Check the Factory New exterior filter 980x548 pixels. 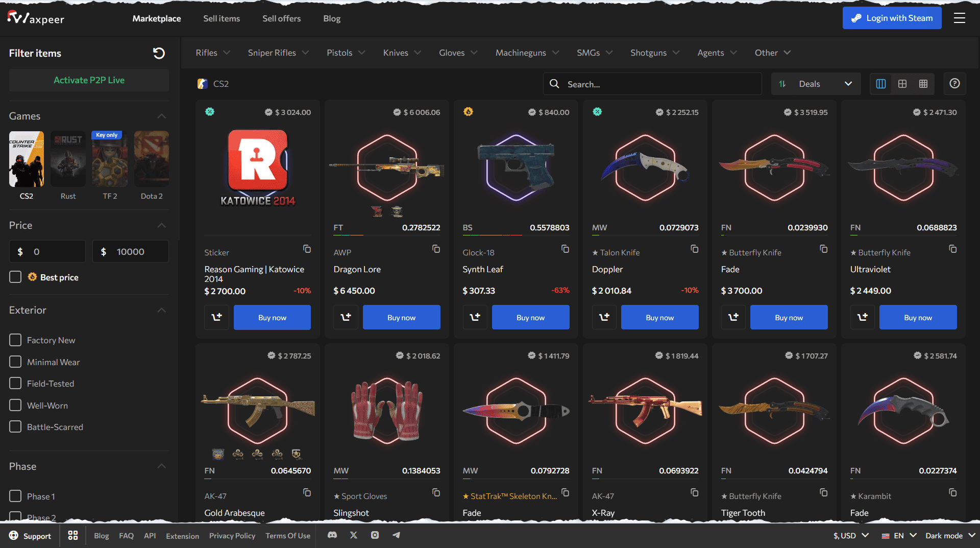[15, 340]
